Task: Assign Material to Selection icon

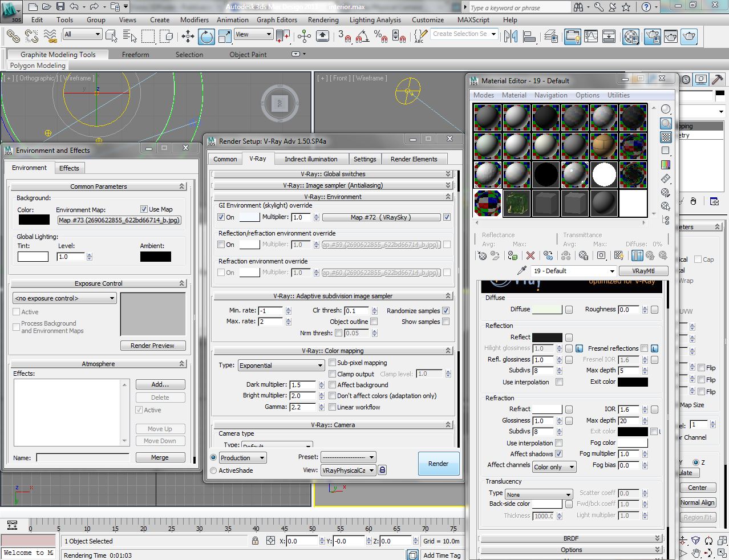Action: click(512, 255)
